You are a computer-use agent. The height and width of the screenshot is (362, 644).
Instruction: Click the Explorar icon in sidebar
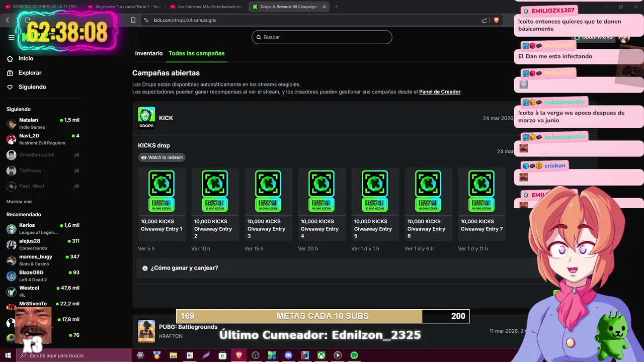tap(10, 73)
